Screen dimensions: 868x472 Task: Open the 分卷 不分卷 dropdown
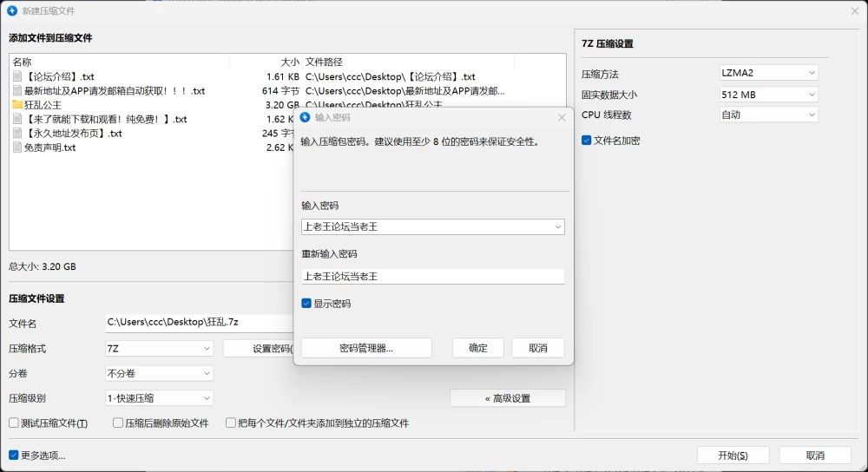tap(159, 373)
